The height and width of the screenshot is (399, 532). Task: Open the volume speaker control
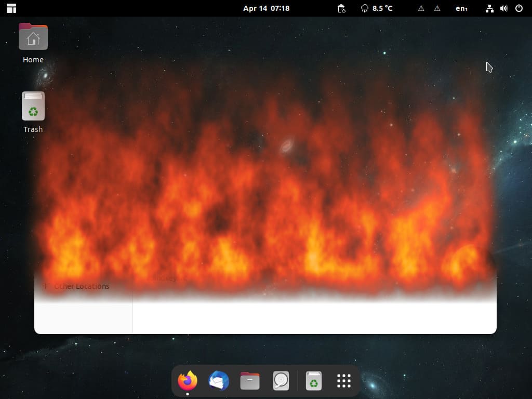(x=504, y=8)
